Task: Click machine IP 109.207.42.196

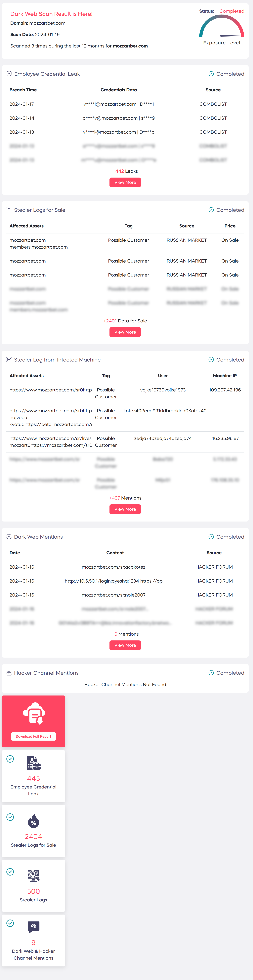Action: pos(225,390)
